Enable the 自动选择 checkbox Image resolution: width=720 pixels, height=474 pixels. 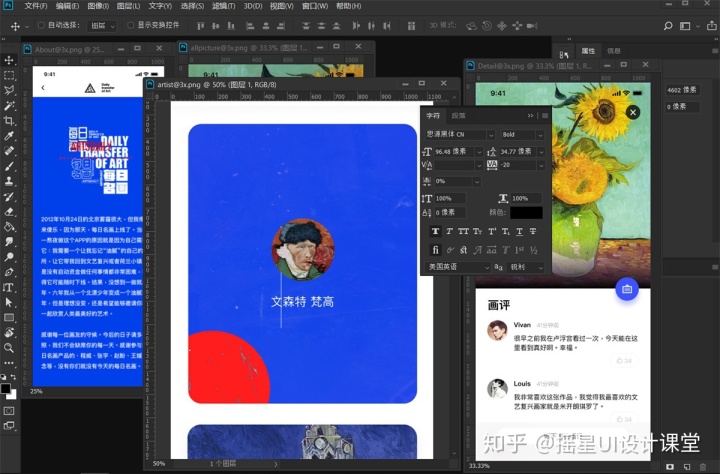pyautogui.click(x=41, y=25)
